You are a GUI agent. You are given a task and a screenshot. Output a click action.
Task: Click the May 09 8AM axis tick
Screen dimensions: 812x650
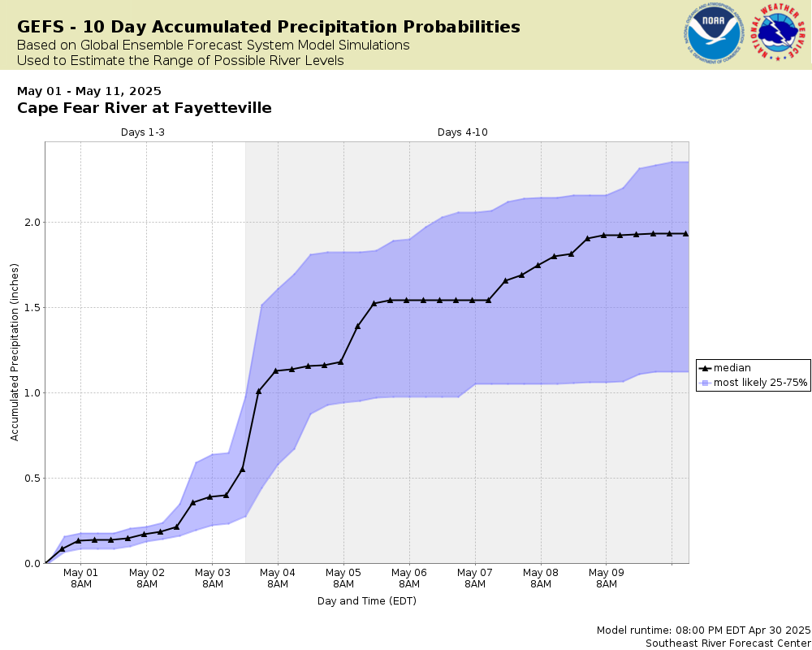(x=607, y=578)
